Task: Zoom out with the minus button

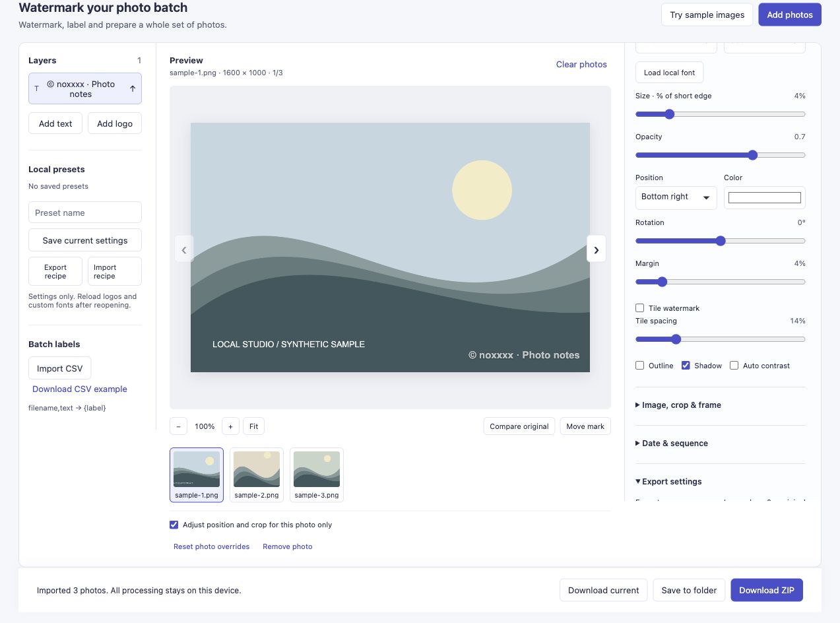Action: pos(178,426)
